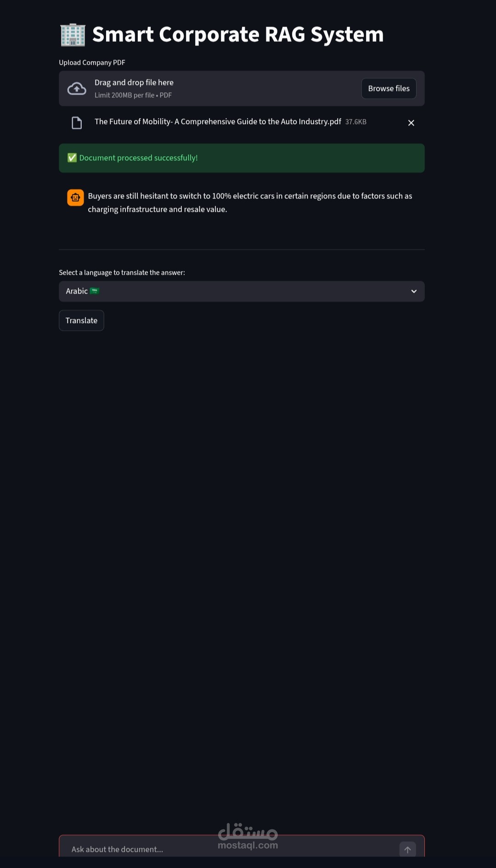Click the green checkmark success icon
The image size is (496, 868).
point(72,158)
